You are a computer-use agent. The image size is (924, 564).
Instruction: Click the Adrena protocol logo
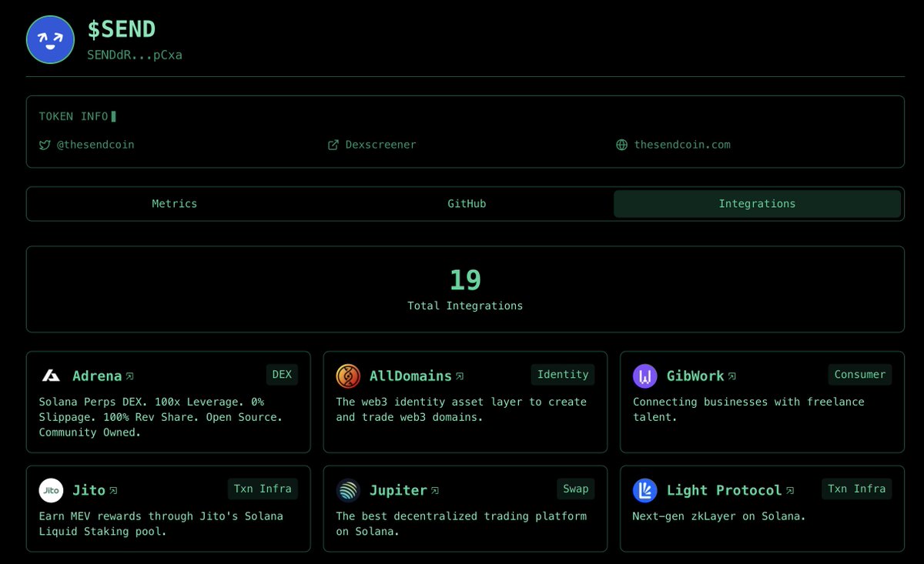51,375
